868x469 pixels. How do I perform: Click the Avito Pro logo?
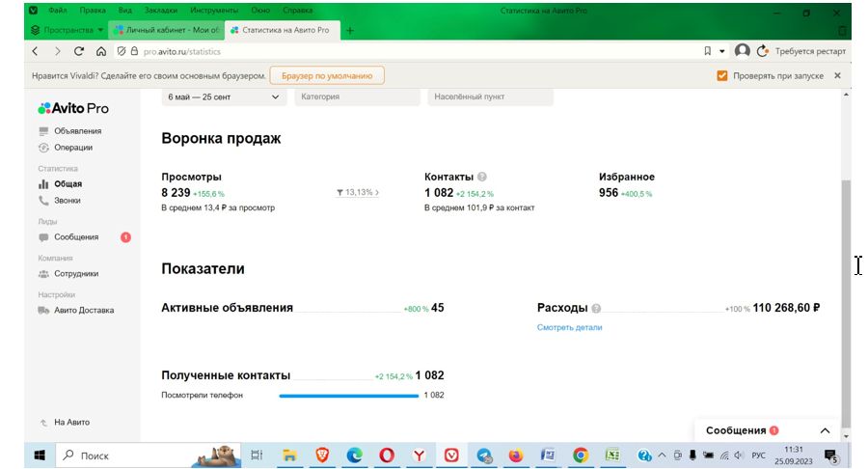(x=73, y=108)
